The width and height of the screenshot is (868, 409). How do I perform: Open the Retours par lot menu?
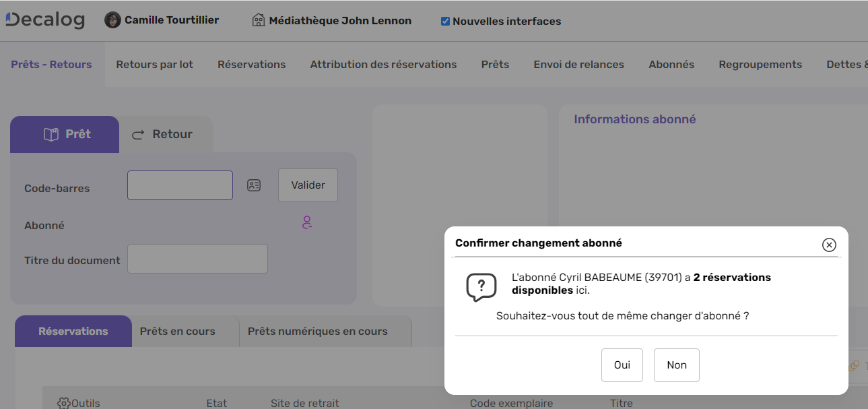point(154,65)
